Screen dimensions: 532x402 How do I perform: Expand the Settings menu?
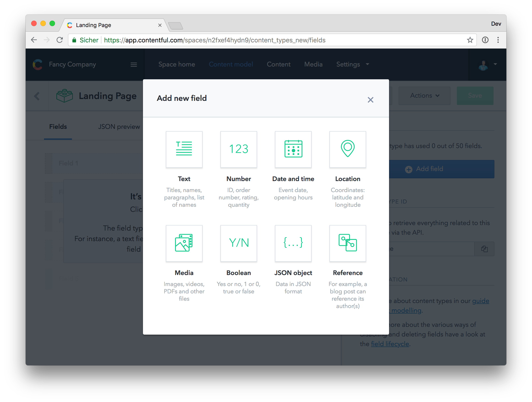(352, 64)
